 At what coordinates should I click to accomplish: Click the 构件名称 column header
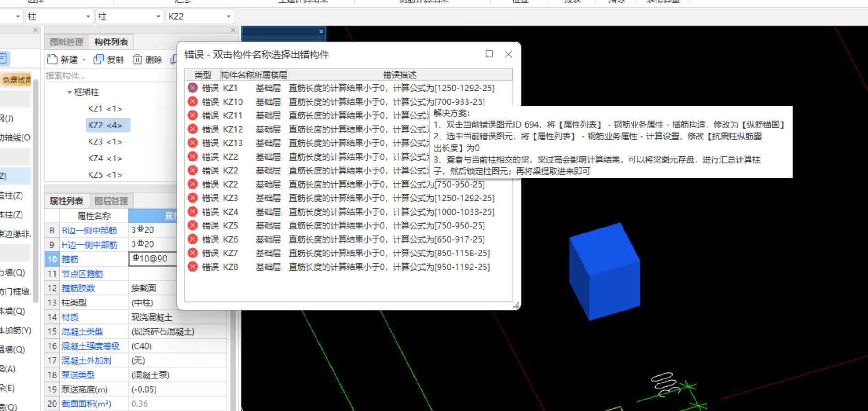pos(237,75)
